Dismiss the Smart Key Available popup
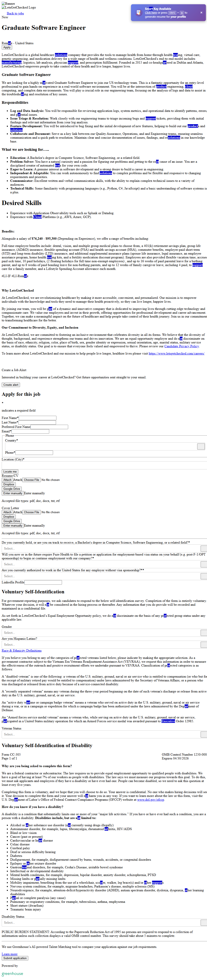This screenshot has height=980, width=207. (201, 13)
